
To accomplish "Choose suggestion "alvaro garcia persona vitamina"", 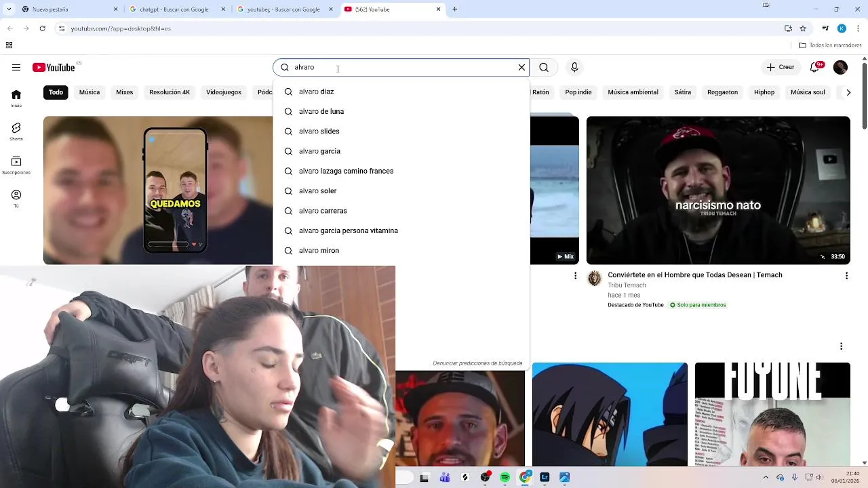I will (x=401, y=230).
